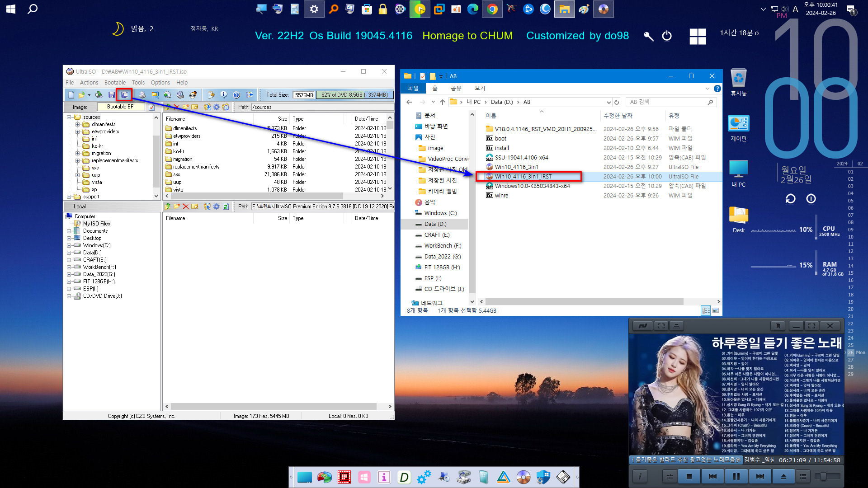Expand Data(D:) in Local tree

(x=69, y=253)
